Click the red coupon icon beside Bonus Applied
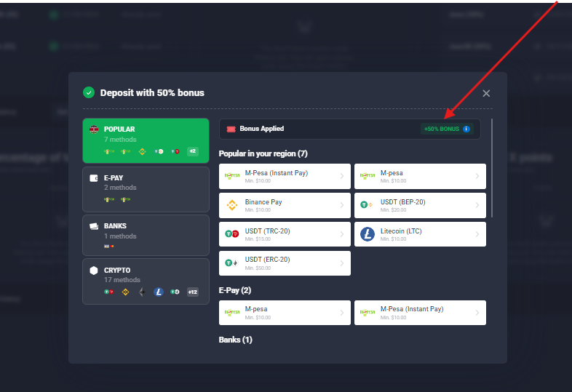572x392 pixels. (231, 129)
